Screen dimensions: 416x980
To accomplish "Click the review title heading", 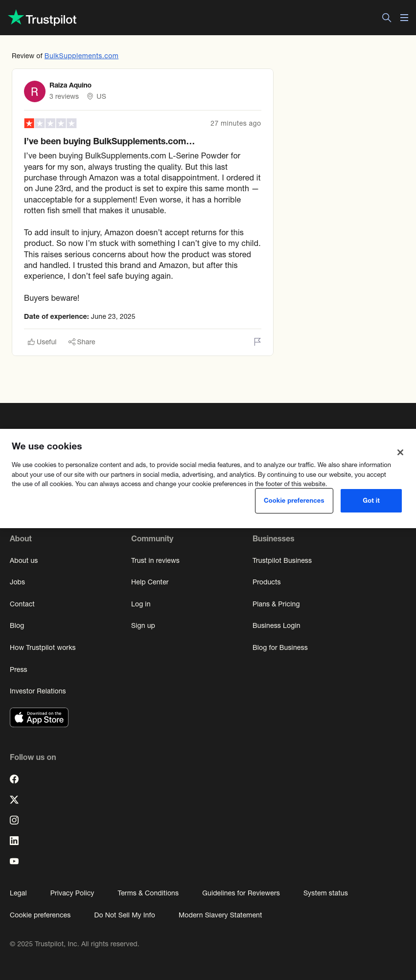I will (x=110, y=141).
